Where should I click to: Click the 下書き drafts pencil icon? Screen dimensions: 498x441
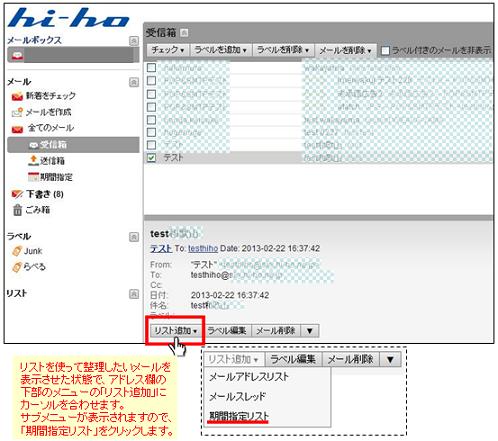tap(17, 194)
